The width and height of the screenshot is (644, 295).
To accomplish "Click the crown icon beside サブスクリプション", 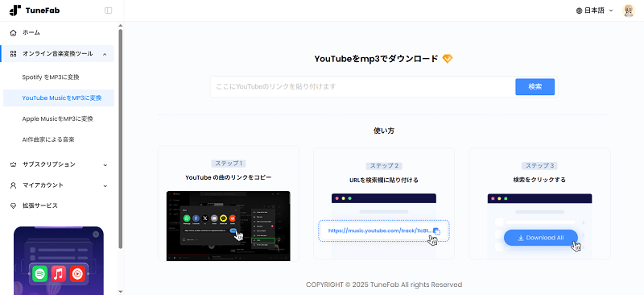I will click(x=13, y=164).
